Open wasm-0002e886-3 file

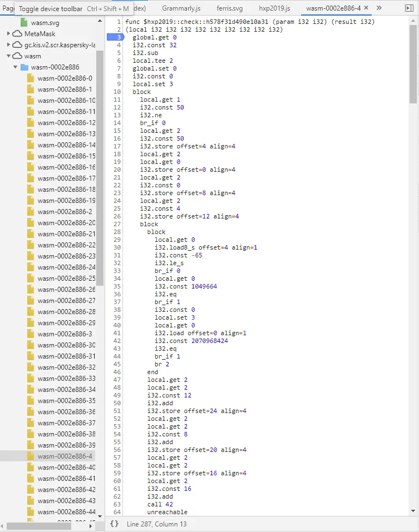click(65, 334)
